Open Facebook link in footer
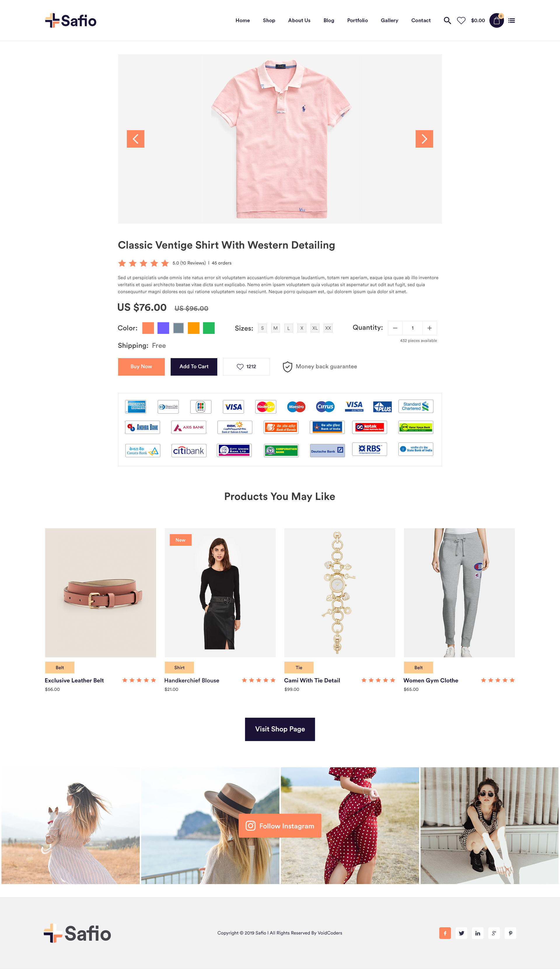The width and height of the screenshot is (560, 969). pyautogui.click(x=445, y=933)
